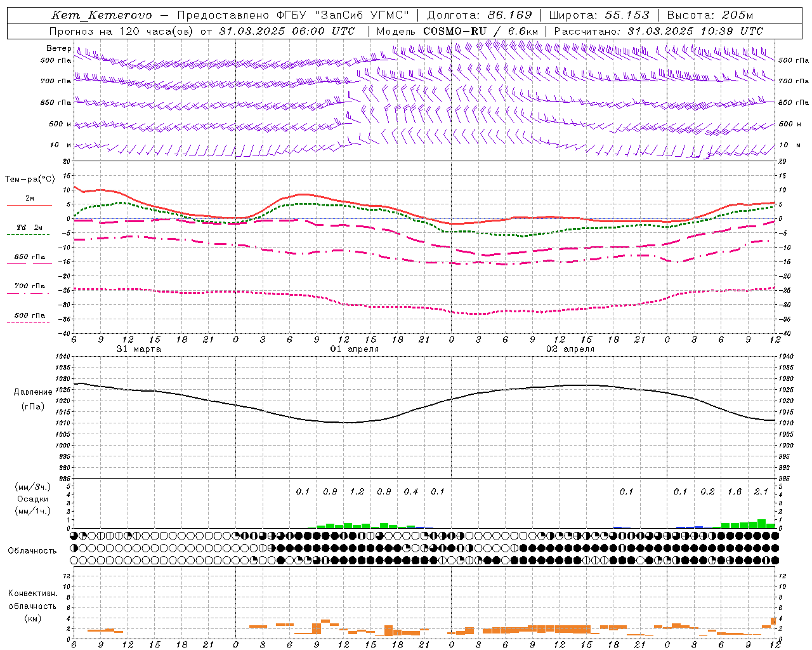Click the station title "Kem_Kemerovo"
The height and width of the screenshot is (650, 812).
tap(101, 15)
